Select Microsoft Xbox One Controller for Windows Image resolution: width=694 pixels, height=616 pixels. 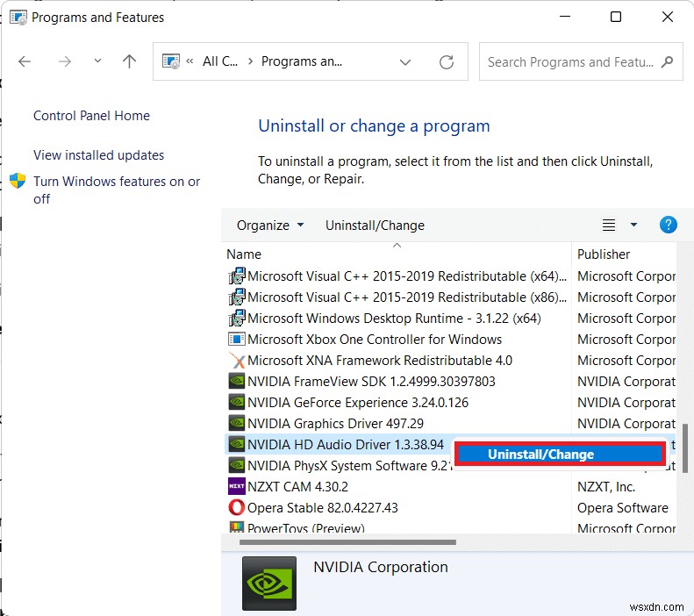coord(375,340)
